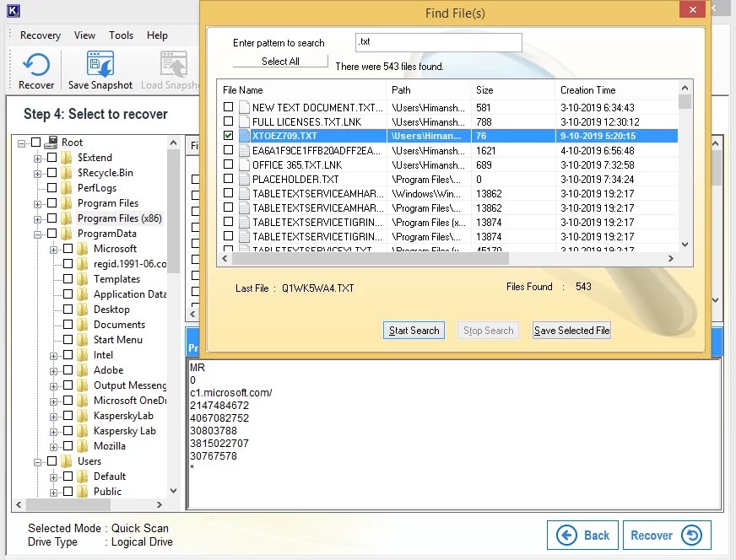Check the Root checkbox in tree
Screen dimensions: 736x560
coord(37,142)
